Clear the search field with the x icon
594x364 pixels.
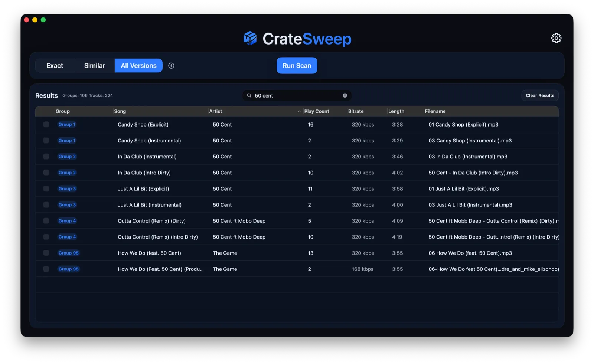pyautogui.click(x=345, y=95)
